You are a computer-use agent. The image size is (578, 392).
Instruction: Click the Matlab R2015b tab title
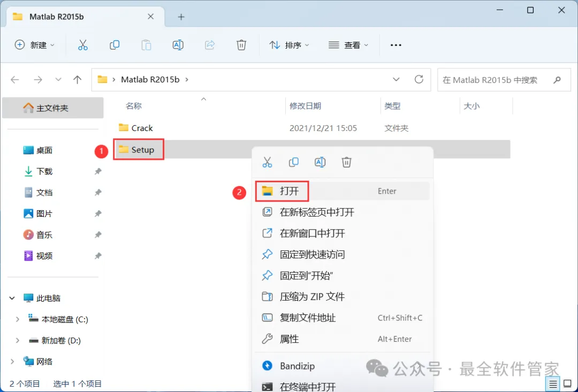56,17
